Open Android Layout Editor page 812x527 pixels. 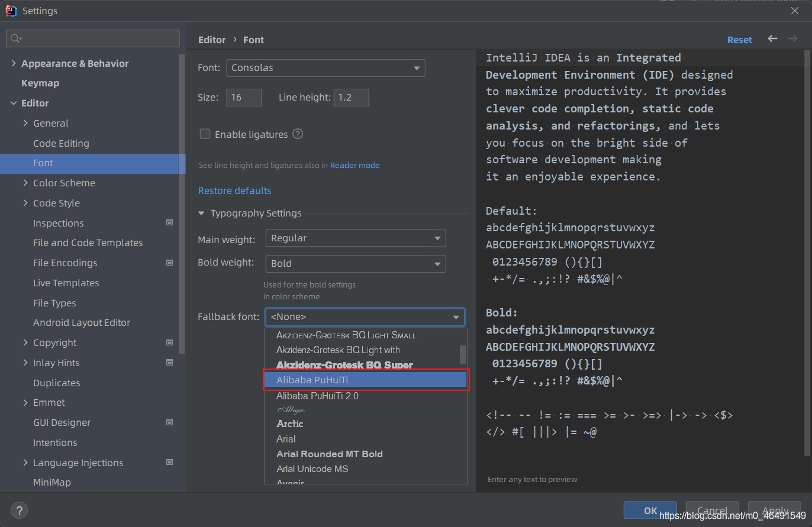pyautogui.click(x=82, y=322)
